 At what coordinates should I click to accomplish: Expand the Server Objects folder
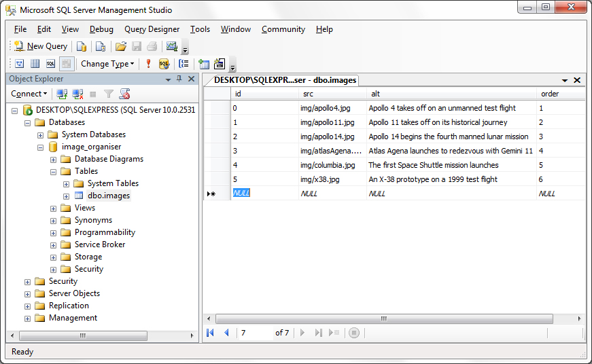(x=28, y=294)
